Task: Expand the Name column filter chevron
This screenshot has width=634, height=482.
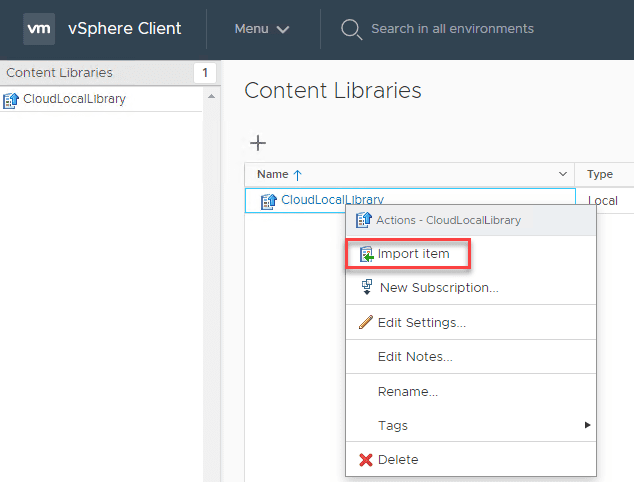Action: pos(562,174)
